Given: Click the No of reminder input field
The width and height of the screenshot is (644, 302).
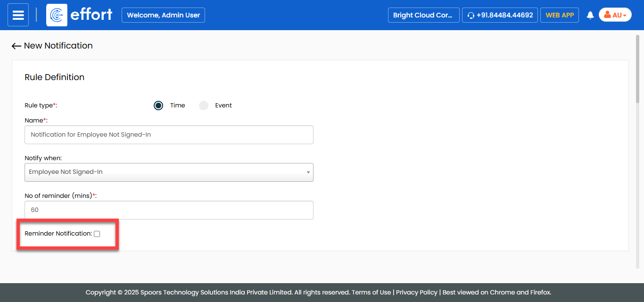Looking at the screenshot, I should (169, 210).
